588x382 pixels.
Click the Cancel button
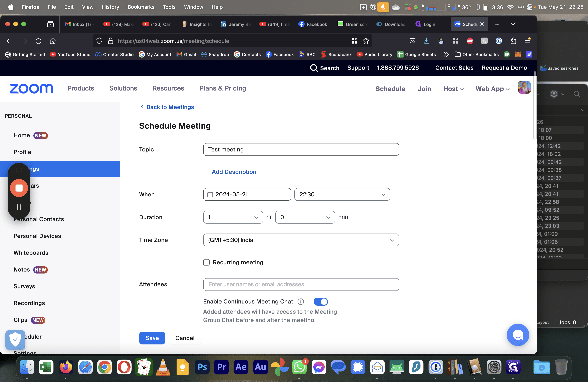[185, 338]
